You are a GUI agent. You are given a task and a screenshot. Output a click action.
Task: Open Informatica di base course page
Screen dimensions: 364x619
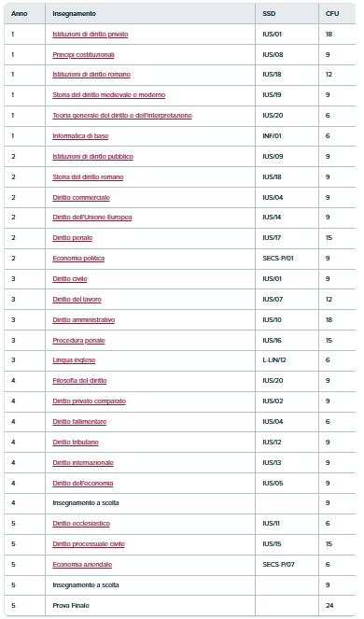coord(80,136)
